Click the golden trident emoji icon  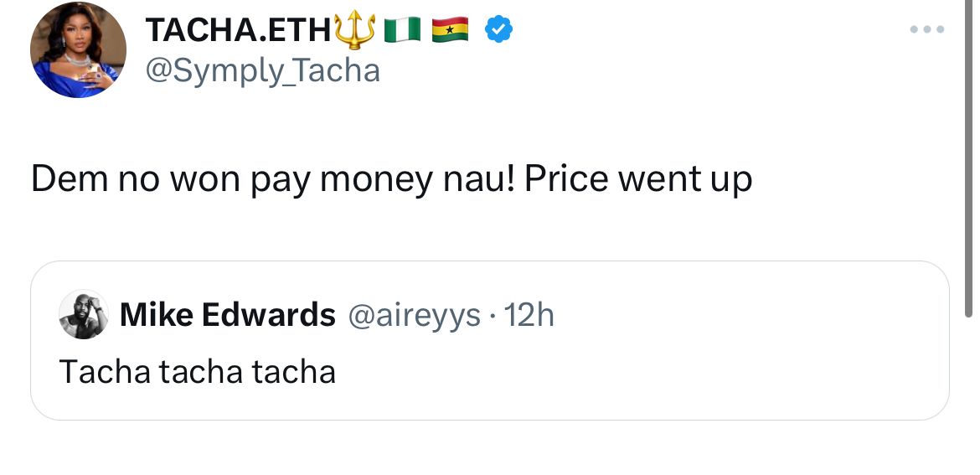pyautogui.click(x=355, y=29)
